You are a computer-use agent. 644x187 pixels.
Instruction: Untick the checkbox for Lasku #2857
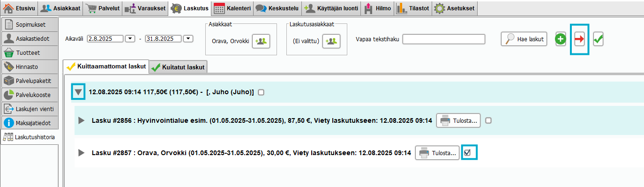(467, 152)
